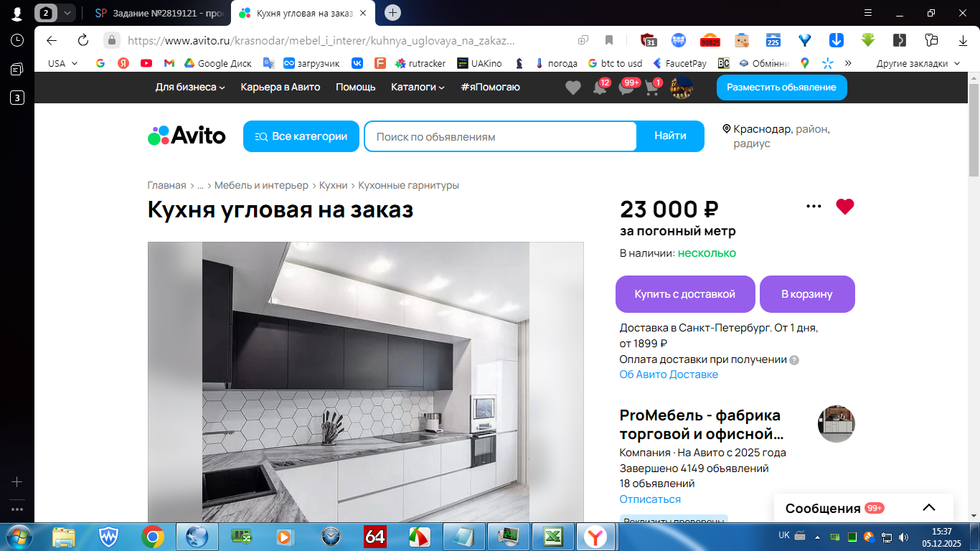Expand Другие закладки bookmarks folder
The width and height of the screenshot is (980, 551).
click(918, 63)
